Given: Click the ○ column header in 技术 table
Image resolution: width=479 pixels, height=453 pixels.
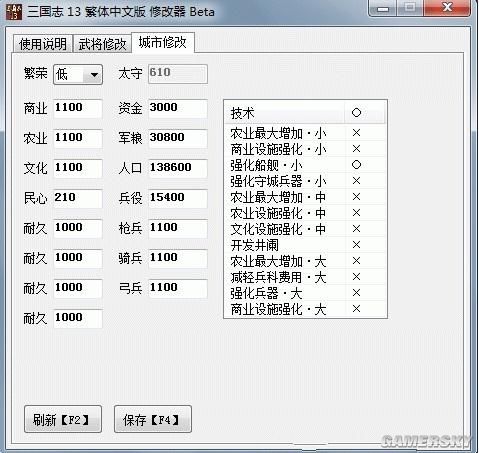Looking at the screenshot, I should click(x=365, y=113).
